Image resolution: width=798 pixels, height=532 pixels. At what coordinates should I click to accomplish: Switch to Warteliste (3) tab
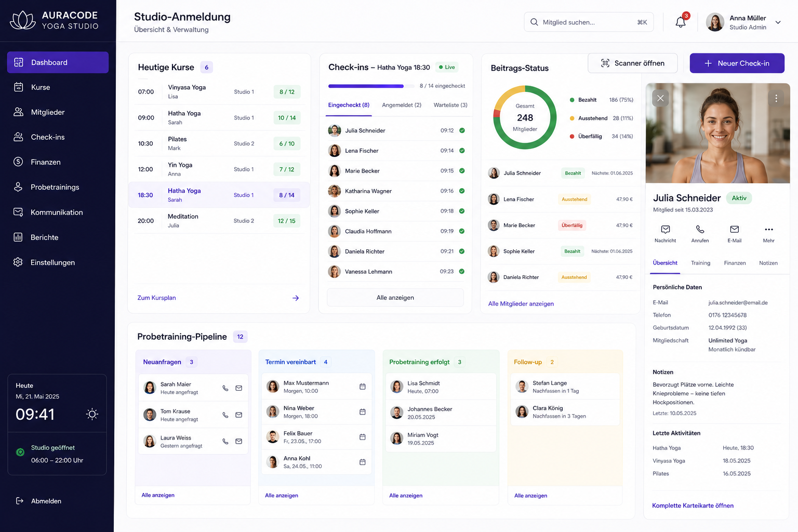point(450,105)
